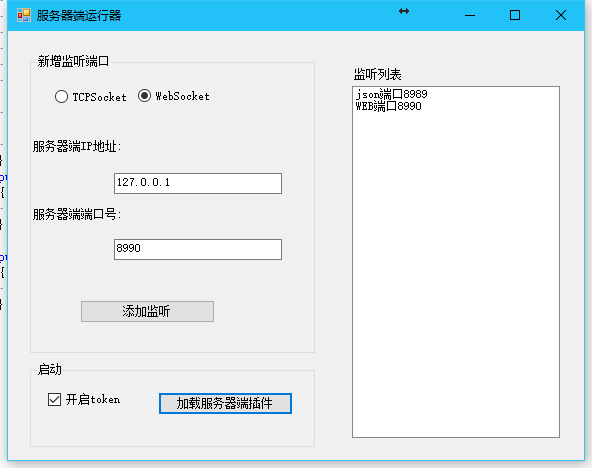Minimize the 服务器端运行器 window
This screenshot has height=468, width=592.
(x=470, y=15)
